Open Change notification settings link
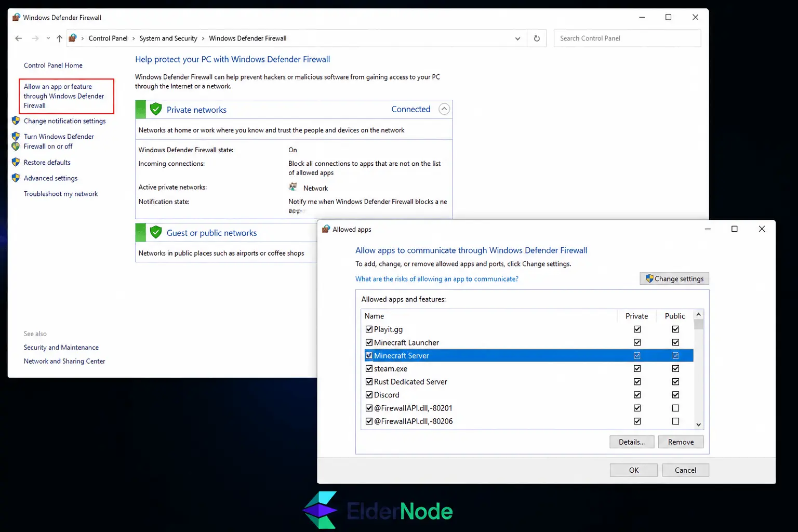Viewport: 798px width, 532px height. (x=64, y=121)
